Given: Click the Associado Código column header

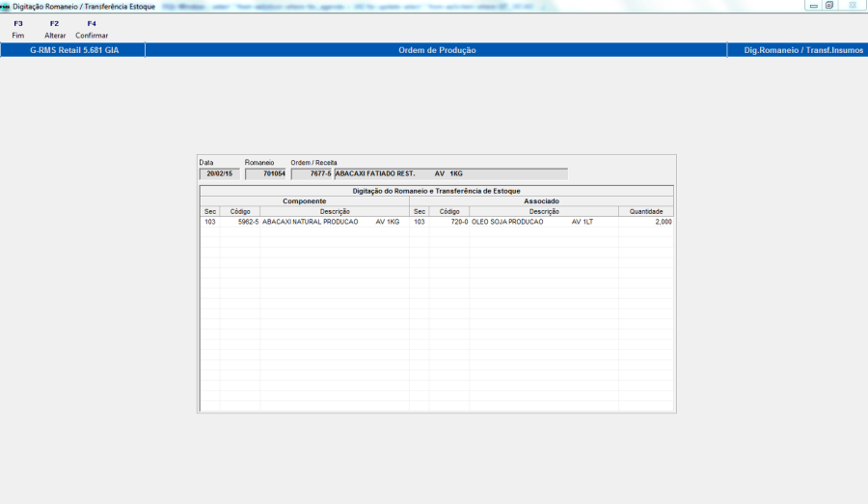Looking at the screenshot, I should pos(449,211).
